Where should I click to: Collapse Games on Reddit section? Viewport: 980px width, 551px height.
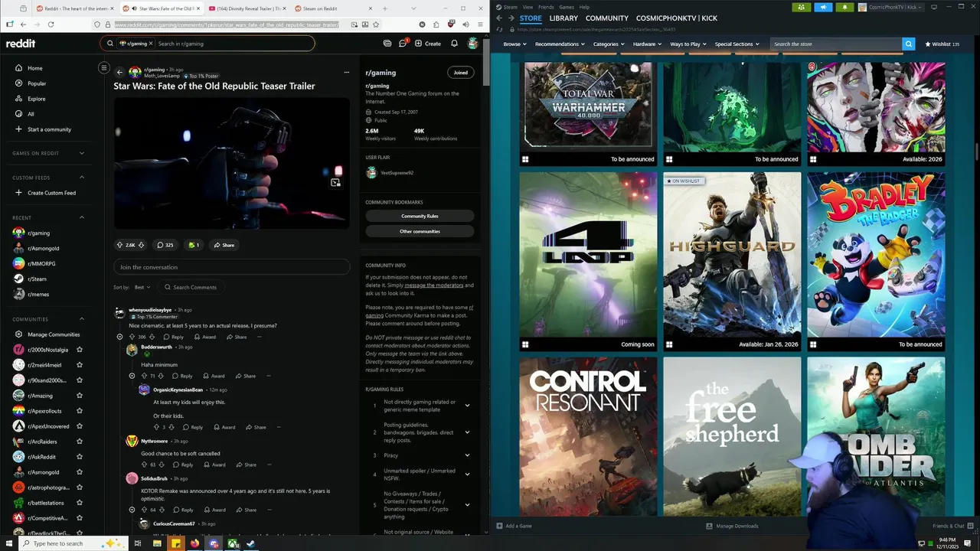[82, 153]
